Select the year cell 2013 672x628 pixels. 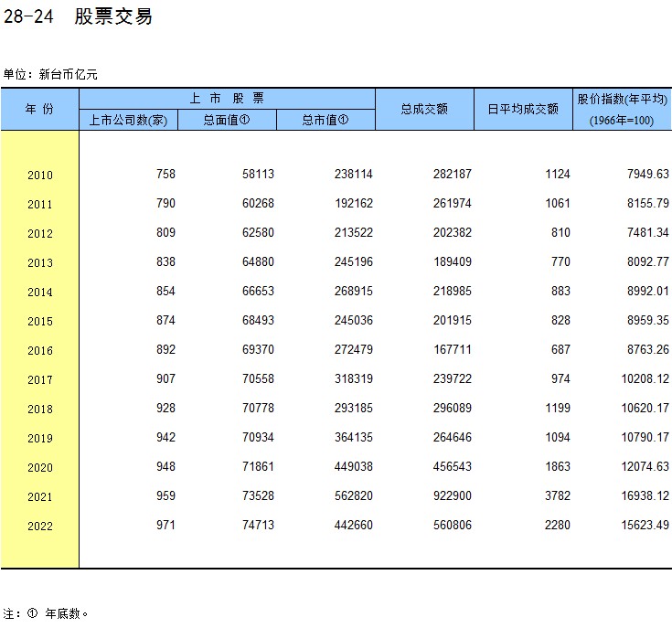tap(40, 262)
